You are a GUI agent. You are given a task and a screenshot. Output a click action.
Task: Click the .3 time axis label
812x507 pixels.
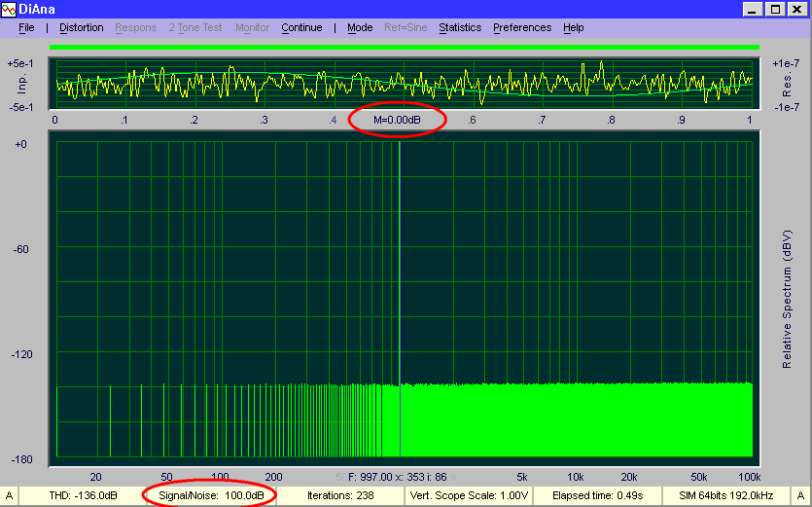(264, 121)
